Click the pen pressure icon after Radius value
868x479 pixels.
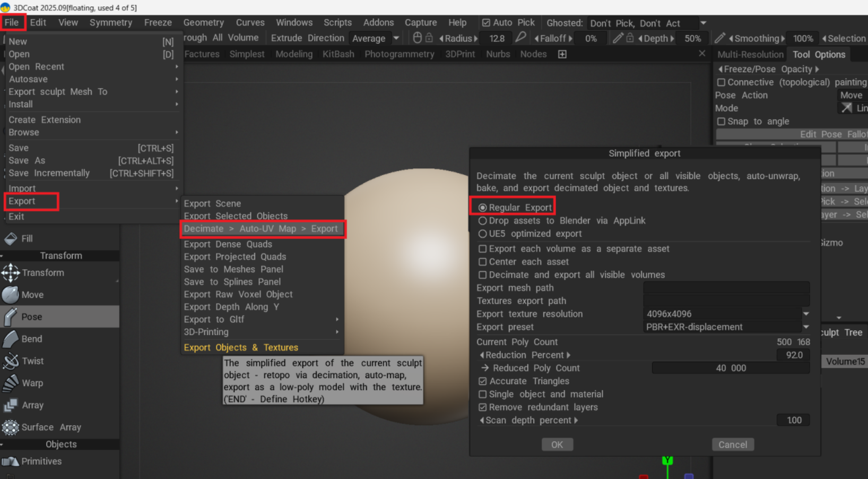tap(520, 37)
